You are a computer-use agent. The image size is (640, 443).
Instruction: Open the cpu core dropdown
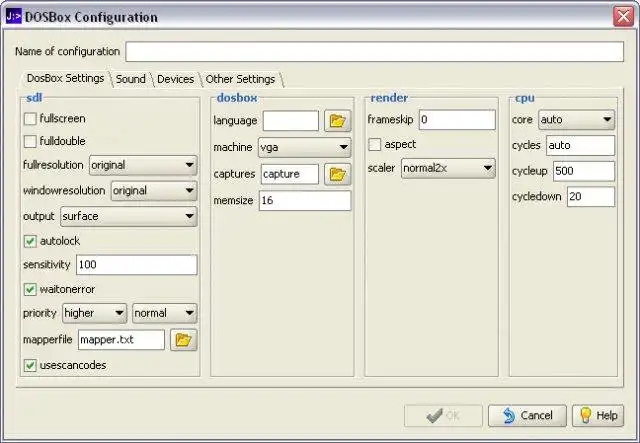pyautogui.click(x=576, y=120)
